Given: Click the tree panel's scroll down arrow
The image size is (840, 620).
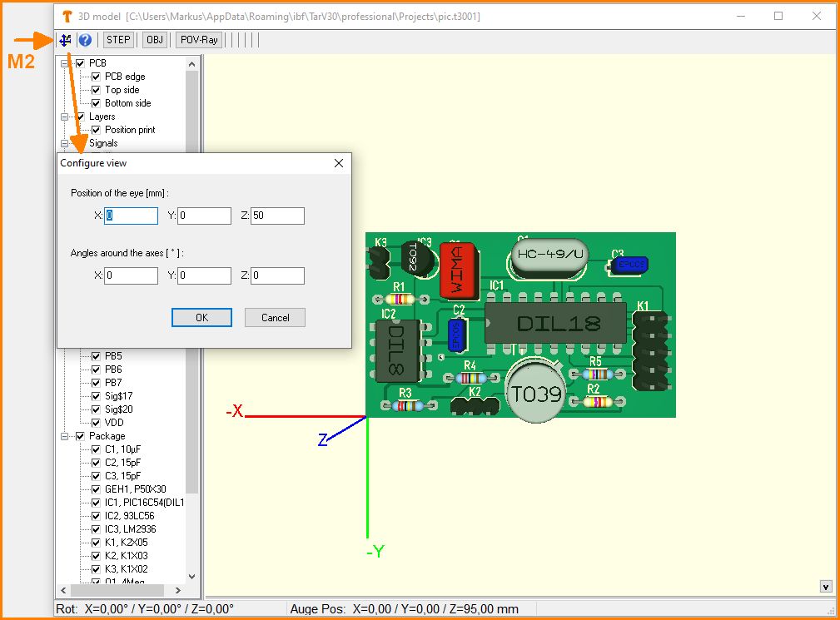Looking at the screenshot, I should coord(192,576).
